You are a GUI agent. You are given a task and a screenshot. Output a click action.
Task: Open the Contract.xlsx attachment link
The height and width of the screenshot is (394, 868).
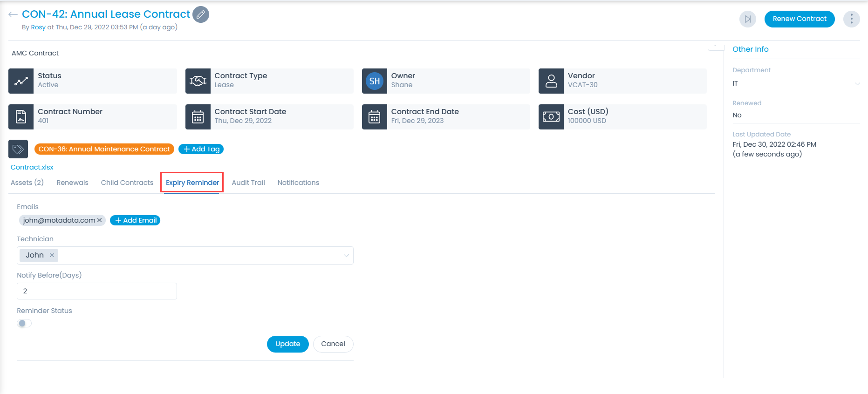pyautogui.click(x=32, y=167)
